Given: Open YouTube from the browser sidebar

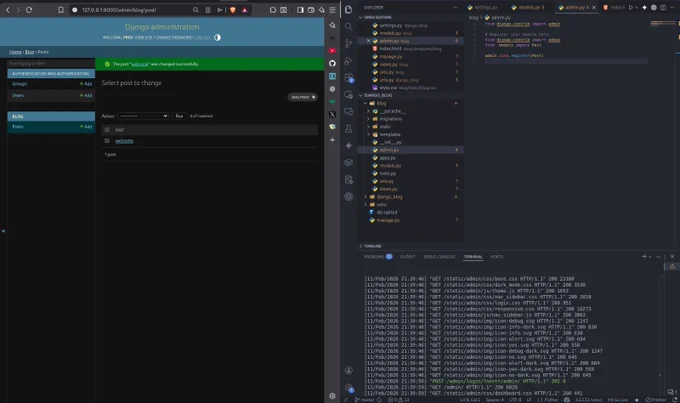Looking at the screenshot, I should point(332,51).
